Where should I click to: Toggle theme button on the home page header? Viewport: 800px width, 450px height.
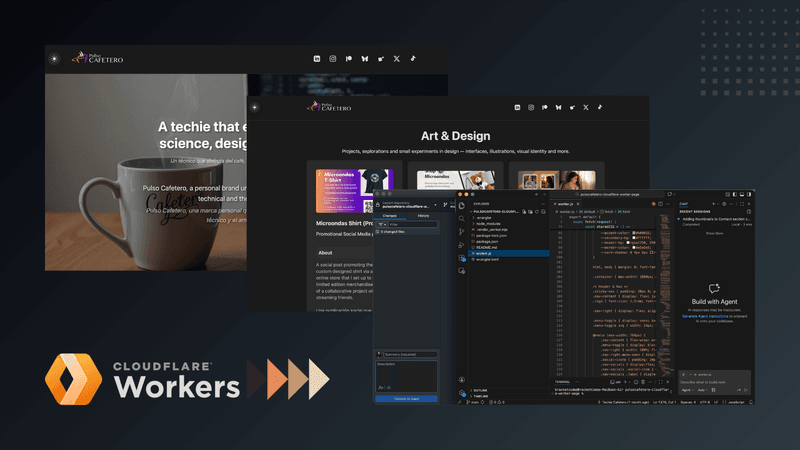tap(54, 59)
